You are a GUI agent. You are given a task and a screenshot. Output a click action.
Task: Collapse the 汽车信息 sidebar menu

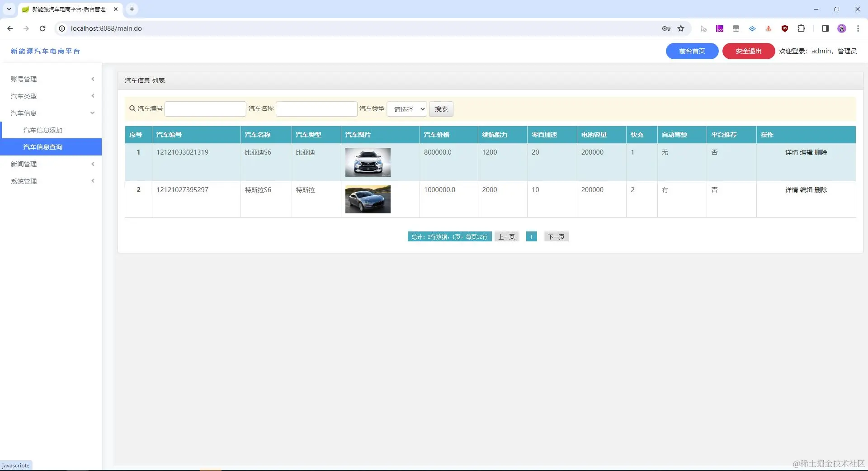point(51,113)
